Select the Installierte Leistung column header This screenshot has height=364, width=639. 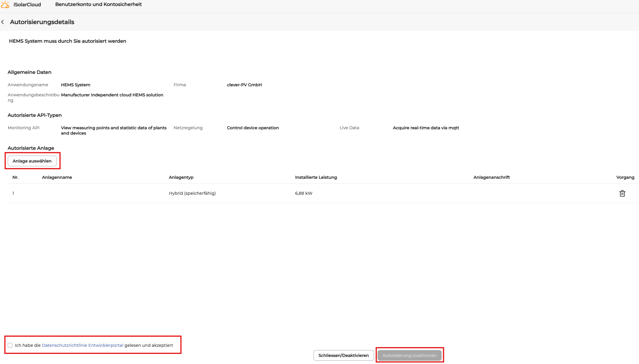click(316, 177)
